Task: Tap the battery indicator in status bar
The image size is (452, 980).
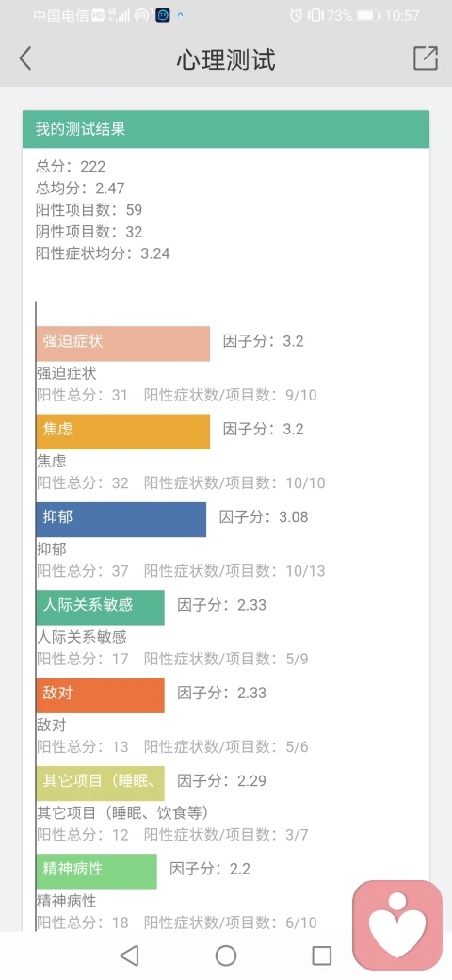Action: pyautogui.click(x=368, y=16)
